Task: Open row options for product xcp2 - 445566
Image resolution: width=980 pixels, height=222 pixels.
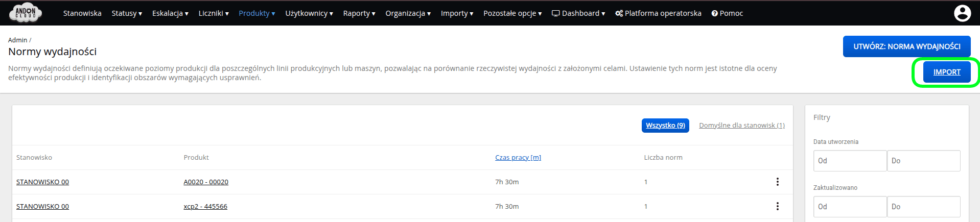Action: point(777,206)
